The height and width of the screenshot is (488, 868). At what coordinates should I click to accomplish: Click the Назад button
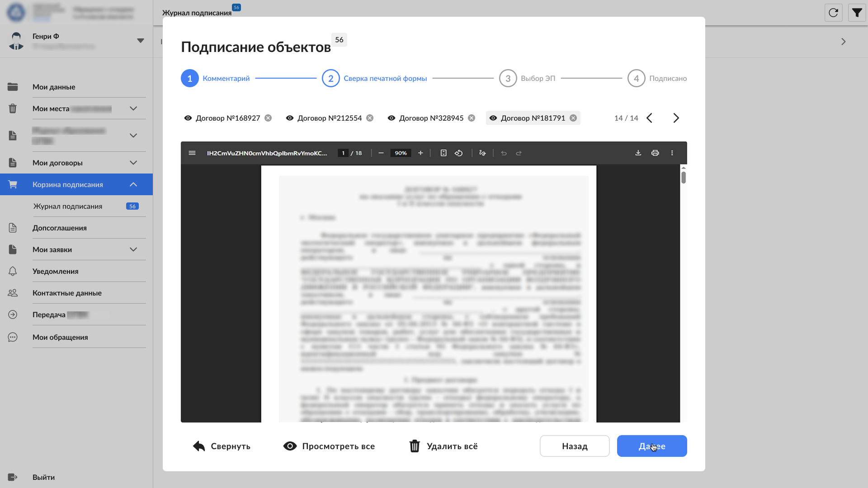tap(575, 446)
